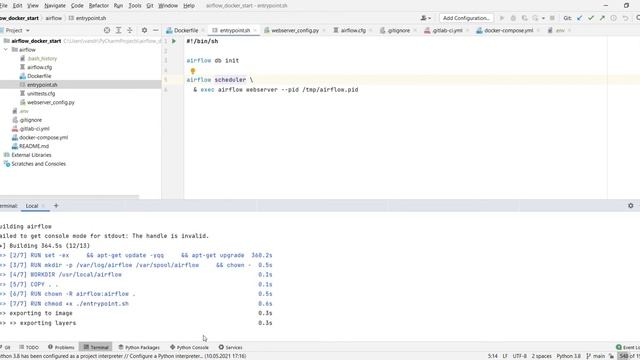Screen dimensions: 640x360
Task: Open the Navigate menu
Action: tap(55, 6)
